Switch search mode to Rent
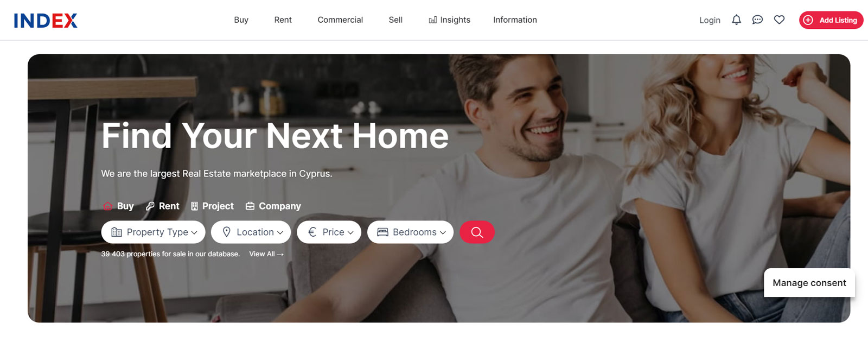 click(x=163, y=206)
